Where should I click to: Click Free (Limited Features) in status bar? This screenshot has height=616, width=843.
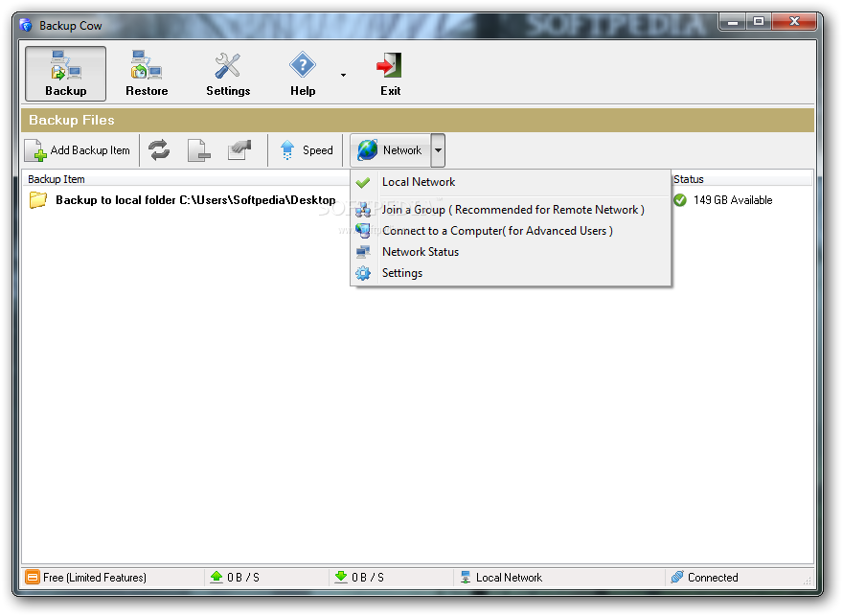point(95,578)
